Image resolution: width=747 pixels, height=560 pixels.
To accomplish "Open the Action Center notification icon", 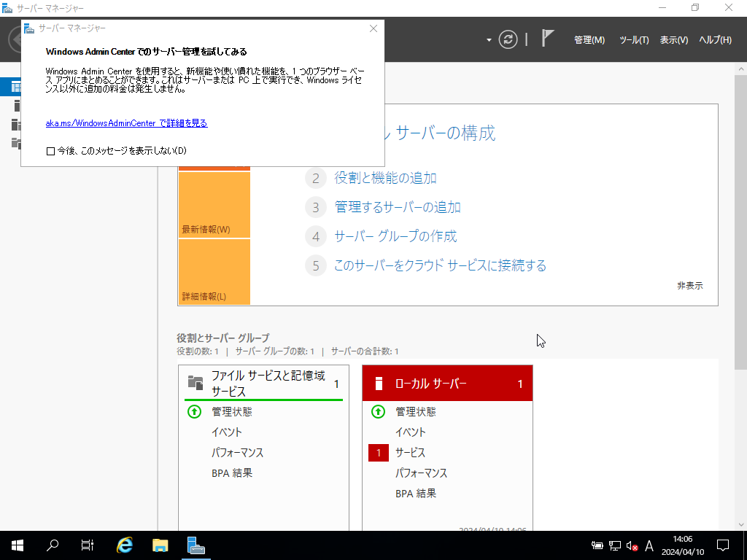I will click(723, 545).
